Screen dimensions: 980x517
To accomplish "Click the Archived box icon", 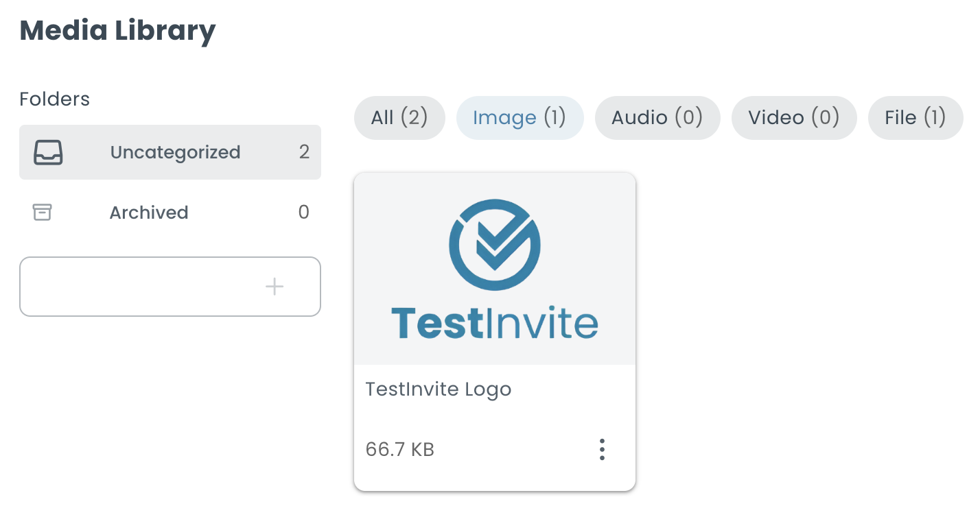I will pyautogui.click(x=43, y=213).
